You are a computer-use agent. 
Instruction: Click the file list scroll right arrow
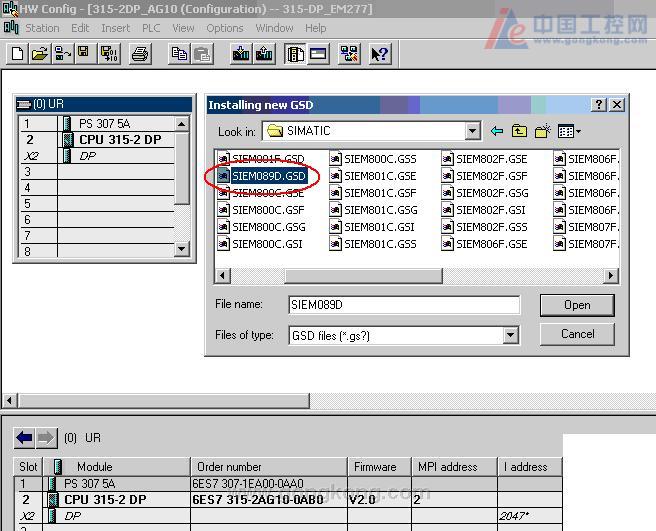point(611,275)
